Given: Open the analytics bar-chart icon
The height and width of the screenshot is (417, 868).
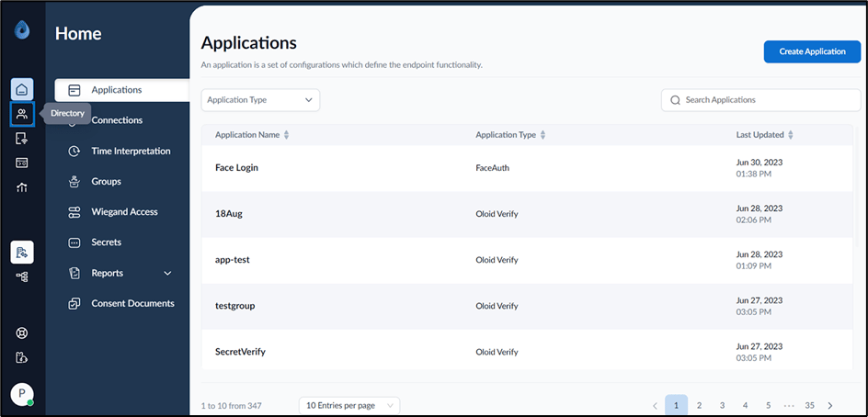Looking at the screenshot, I should pyautogui.click(x=22, y=187).
